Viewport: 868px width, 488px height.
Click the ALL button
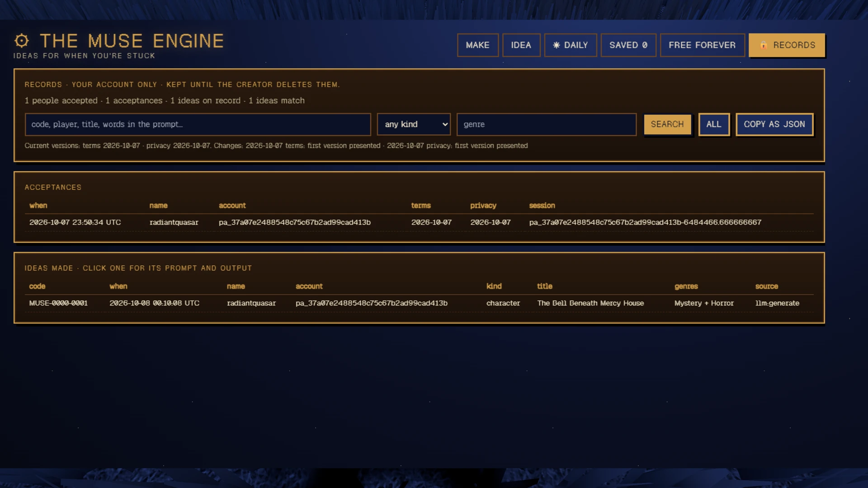coord(714,124)
